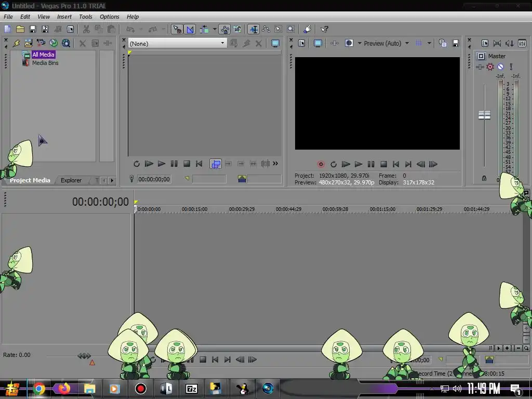
Task: Lock Master fader channels padlock
Action: point(484,178)
